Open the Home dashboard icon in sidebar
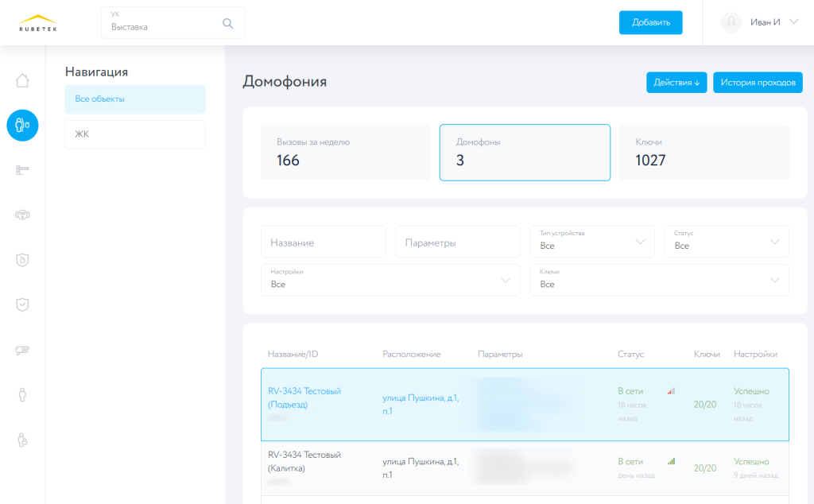The height and width of the screenshot is (504, 814). coord(22,80)
